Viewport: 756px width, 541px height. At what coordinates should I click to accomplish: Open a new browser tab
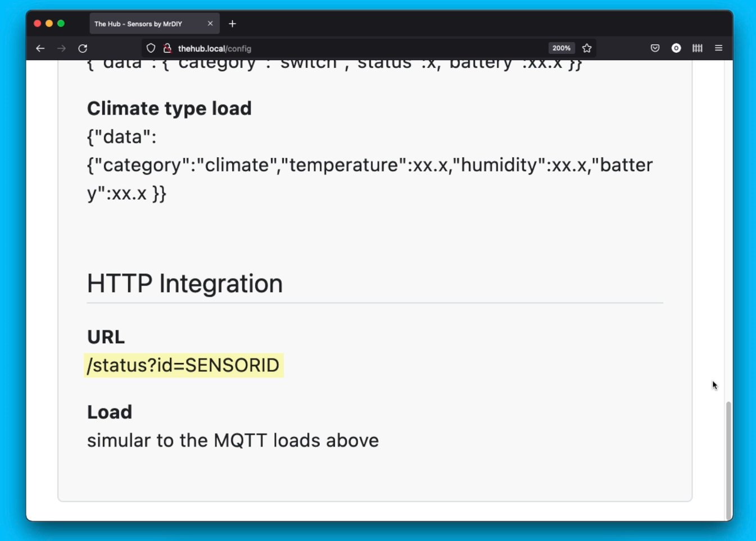coord(232,23)
